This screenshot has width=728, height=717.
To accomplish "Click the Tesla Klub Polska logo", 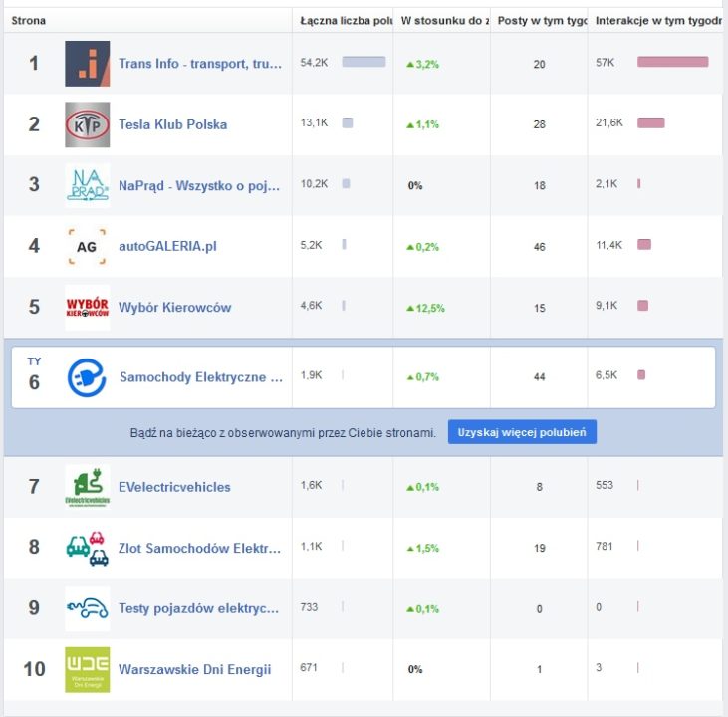I will point(88,124).
